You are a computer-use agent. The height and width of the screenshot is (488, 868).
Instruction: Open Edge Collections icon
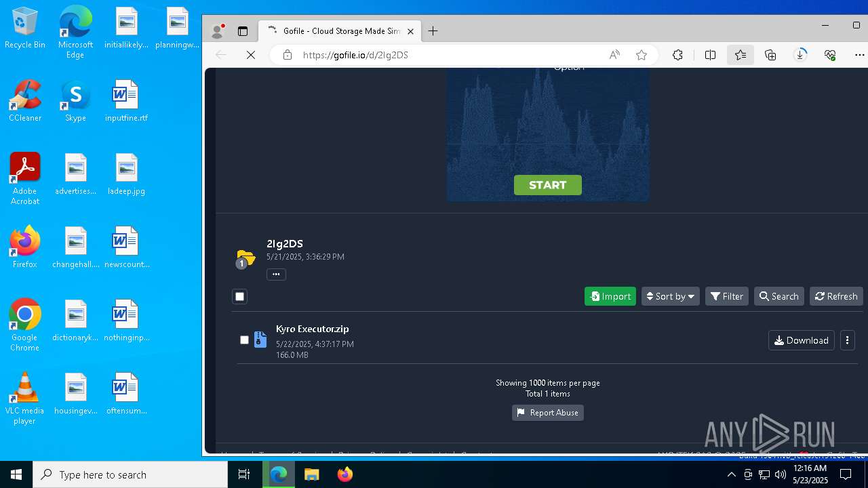[x=770, y=55]
